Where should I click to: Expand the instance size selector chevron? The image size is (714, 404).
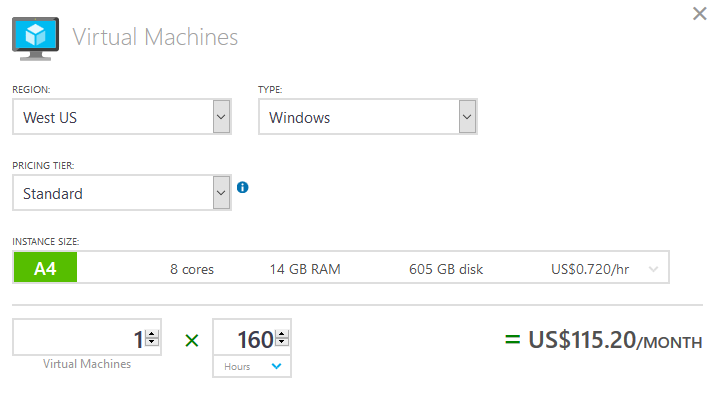[654, 269]
